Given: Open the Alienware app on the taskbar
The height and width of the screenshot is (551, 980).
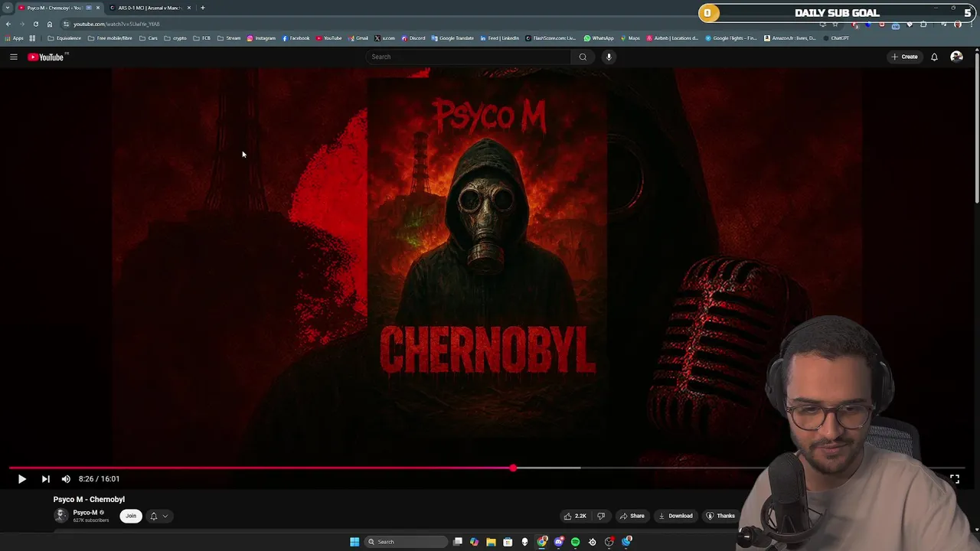Looking at the screenshot, I should 524,542.
